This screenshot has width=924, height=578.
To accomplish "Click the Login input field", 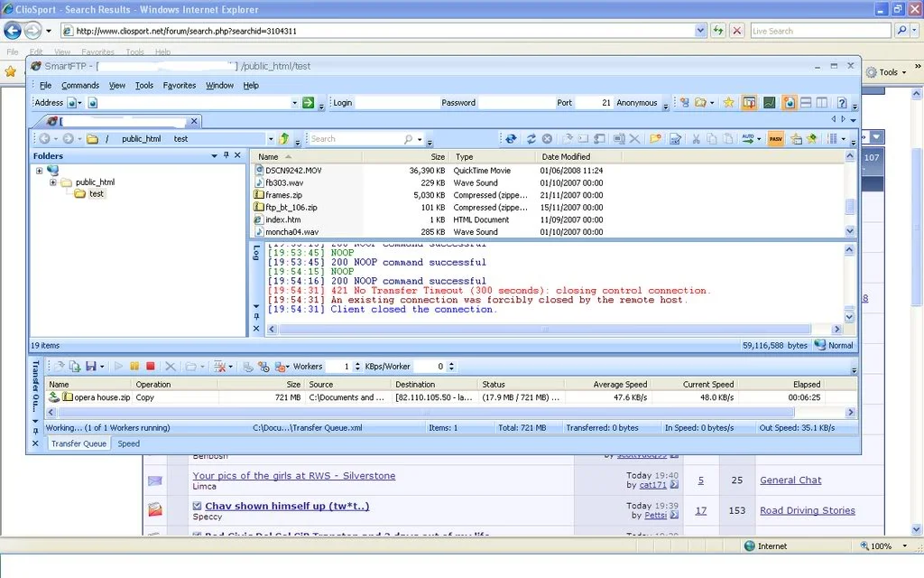I will pos(395,103).
